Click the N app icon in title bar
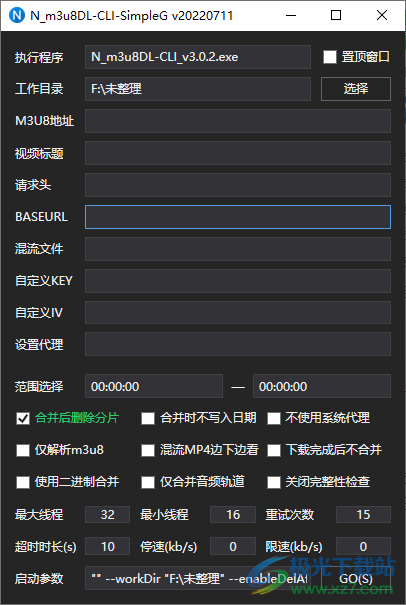 (16, 15)
